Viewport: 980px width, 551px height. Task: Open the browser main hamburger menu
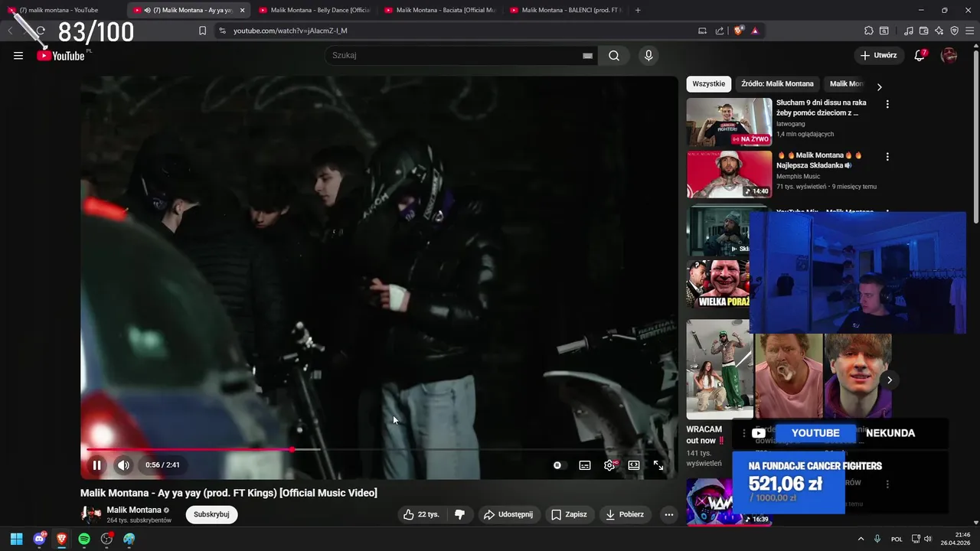click(969, 31)
